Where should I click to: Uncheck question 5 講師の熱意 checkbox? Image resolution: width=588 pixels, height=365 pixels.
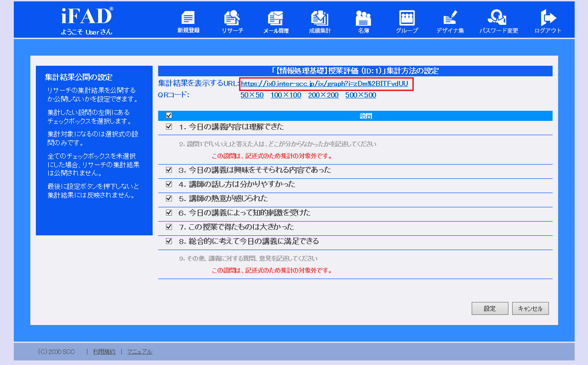pyautogui.click(x=169, y=198)
